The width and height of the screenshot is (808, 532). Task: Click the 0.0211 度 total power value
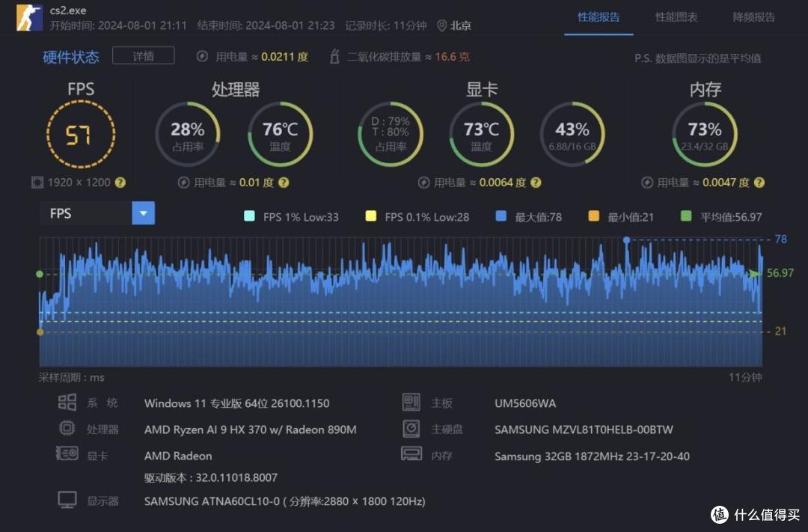pyautogui.click(x=284, y=57)
